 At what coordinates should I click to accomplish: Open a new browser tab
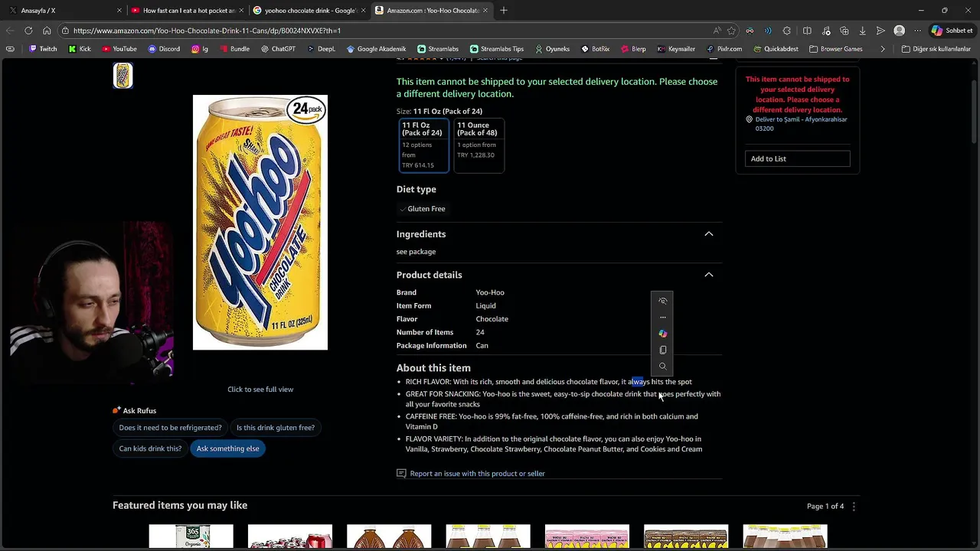(x=504, y=11)
